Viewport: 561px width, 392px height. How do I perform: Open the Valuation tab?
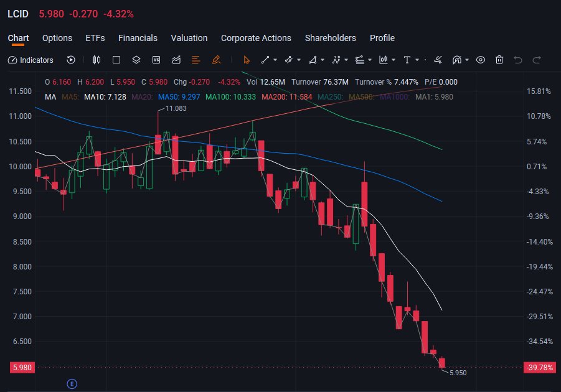coord(189,38)
